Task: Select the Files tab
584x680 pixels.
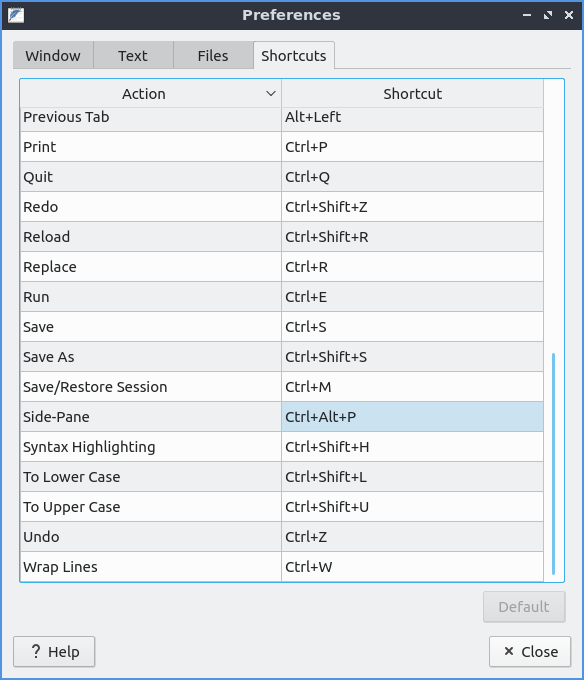Action: (213, 56)
